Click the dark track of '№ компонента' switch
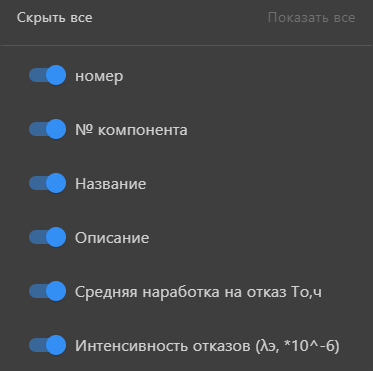Image resolution: width=373 pixels, height=371 pixels. click(x=37, y=129)
